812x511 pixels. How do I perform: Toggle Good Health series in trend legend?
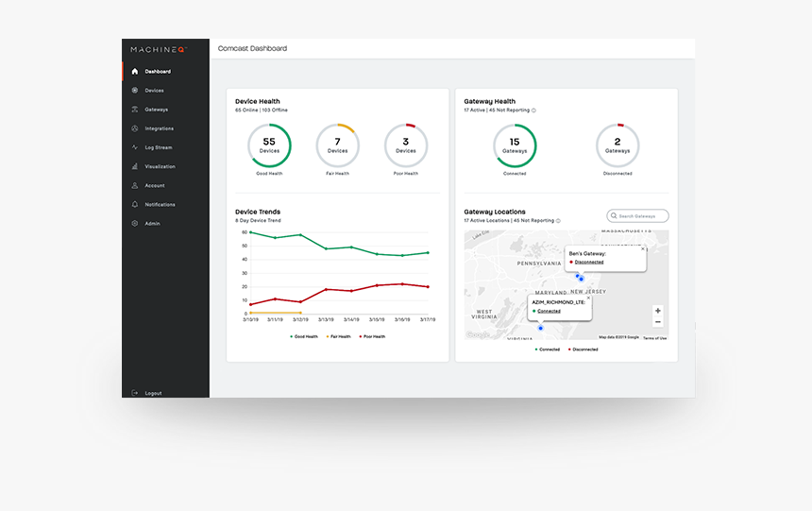[305, 336]
